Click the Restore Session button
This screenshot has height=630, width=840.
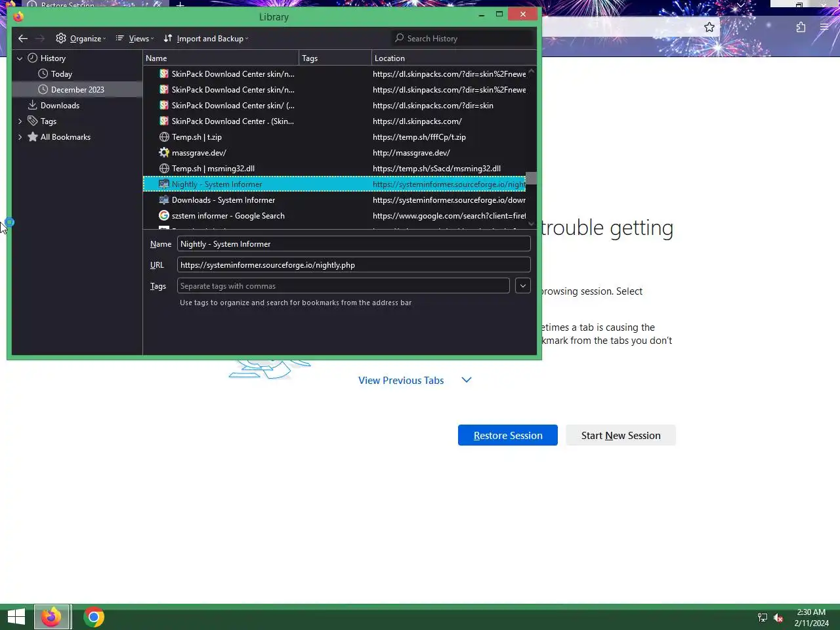pos(508,435)
